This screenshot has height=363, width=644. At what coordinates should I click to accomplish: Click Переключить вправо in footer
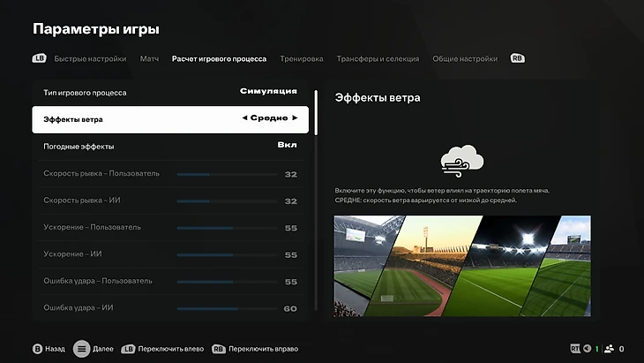click(x=263, y=349)
